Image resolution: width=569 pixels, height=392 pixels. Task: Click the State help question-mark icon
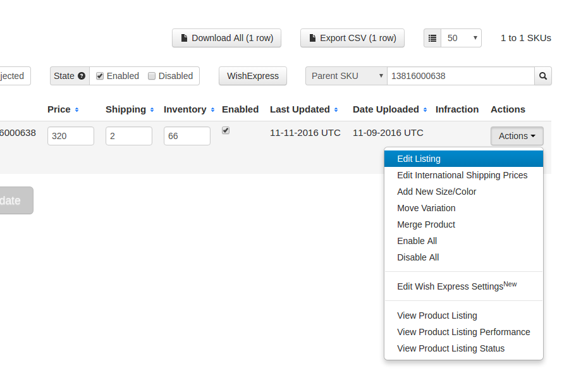[82, 76]
